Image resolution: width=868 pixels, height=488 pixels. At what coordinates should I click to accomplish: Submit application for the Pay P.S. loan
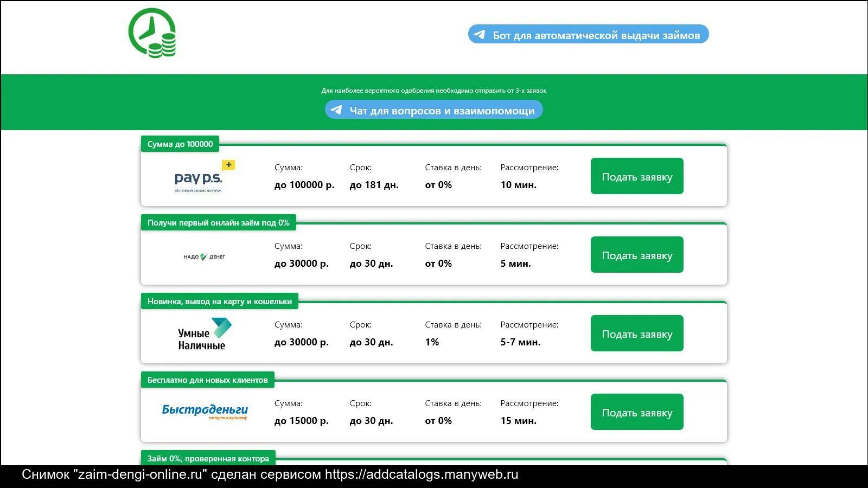tap(637, 176)
